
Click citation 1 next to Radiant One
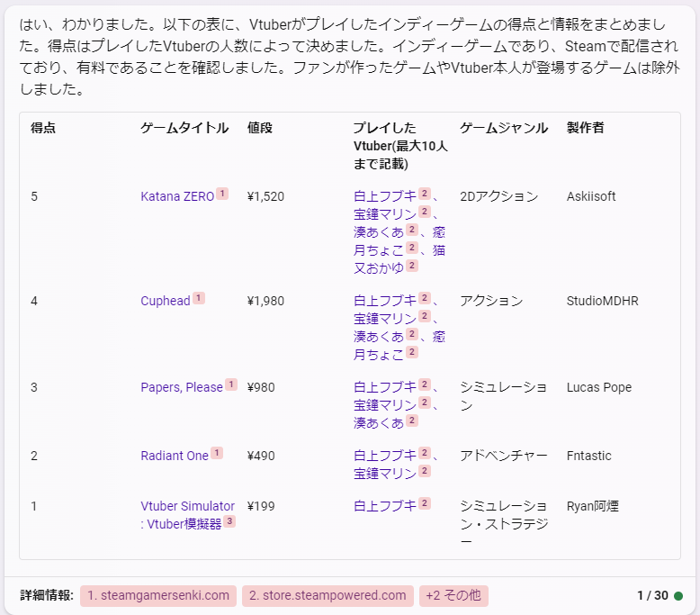coord(217,453)
